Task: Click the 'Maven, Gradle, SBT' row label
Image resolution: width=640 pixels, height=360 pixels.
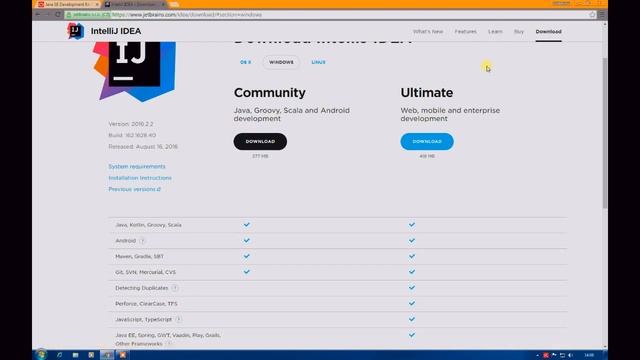Action: [x=139, y=256]
